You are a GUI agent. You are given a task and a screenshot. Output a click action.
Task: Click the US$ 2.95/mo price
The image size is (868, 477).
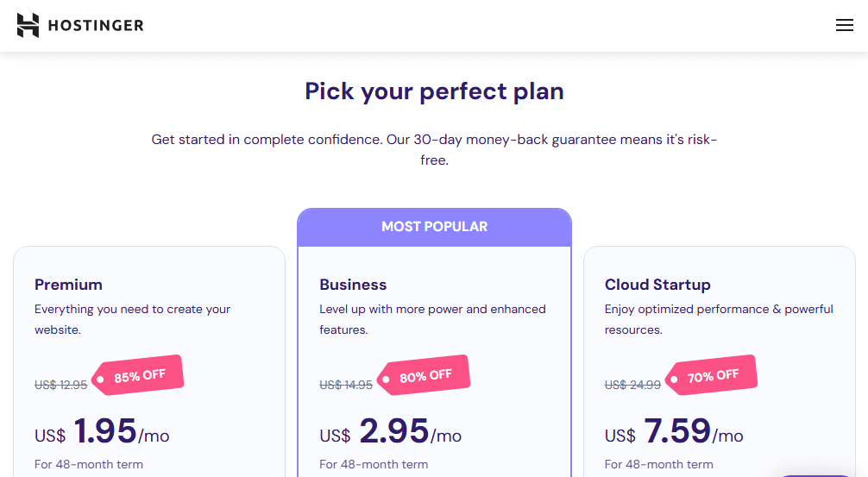pos(390,431)
